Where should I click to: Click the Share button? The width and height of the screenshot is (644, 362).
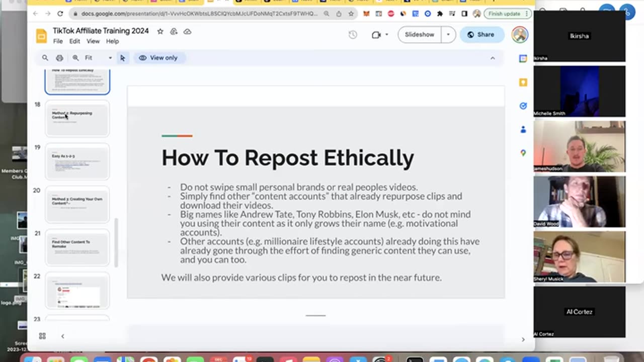click(481, 35)
